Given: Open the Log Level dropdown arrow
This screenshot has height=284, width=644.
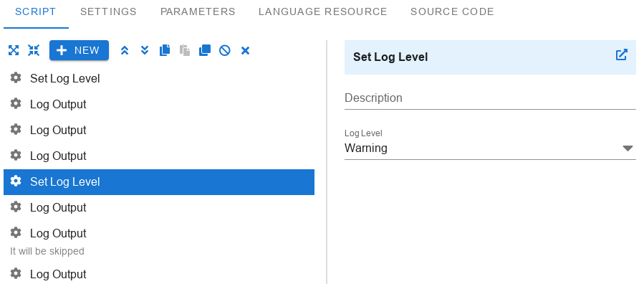Looking at the screenshot, I should click(628, 148).
